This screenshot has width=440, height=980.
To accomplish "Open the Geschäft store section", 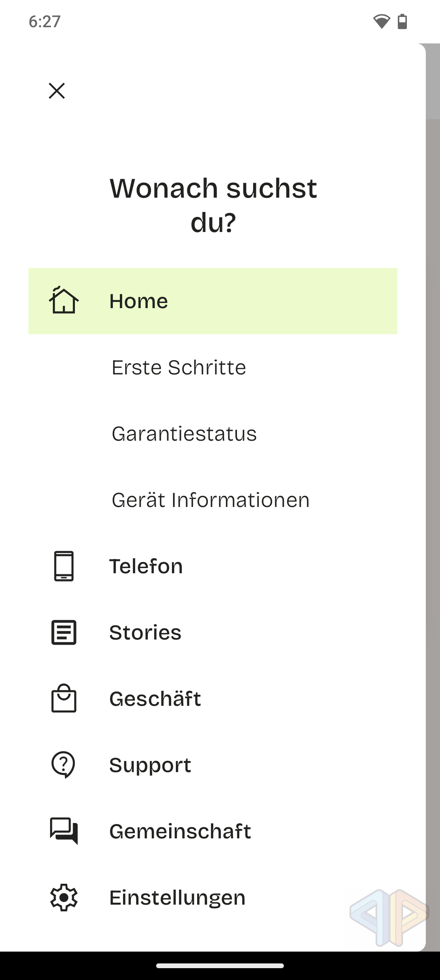I will [x=155, y=699].
